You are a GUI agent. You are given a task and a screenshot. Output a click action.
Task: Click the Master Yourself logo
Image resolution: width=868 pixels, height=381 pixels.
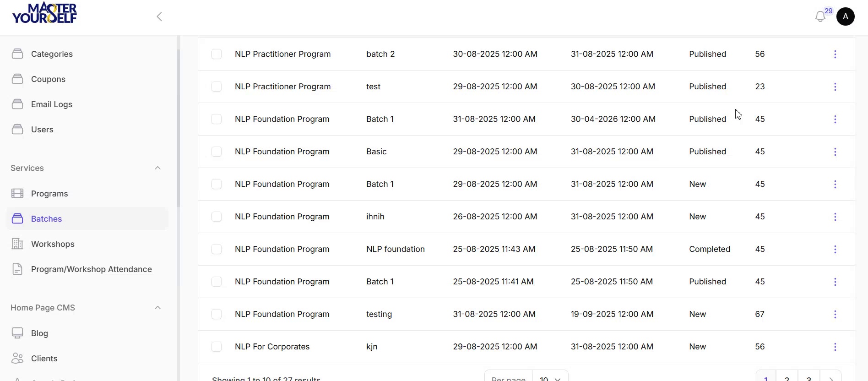[x=44, y=13]
